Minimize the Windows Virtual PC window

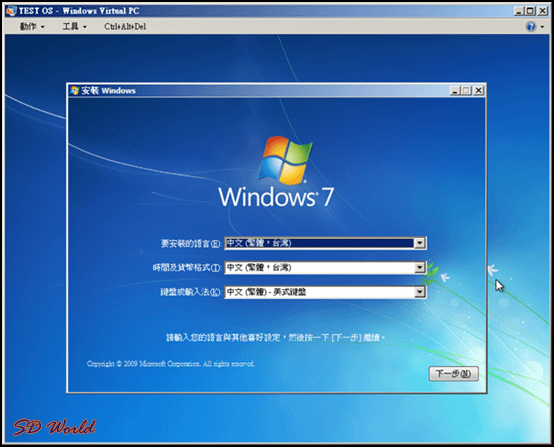518,11
